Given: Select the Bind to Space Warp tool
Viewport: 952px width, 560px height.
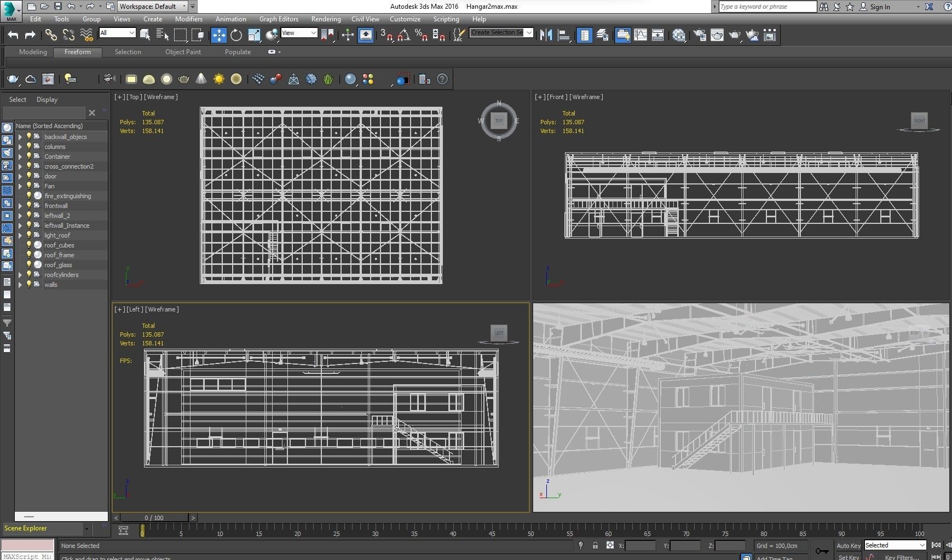Looking at the screenshot, I should [x=86, y=35].
